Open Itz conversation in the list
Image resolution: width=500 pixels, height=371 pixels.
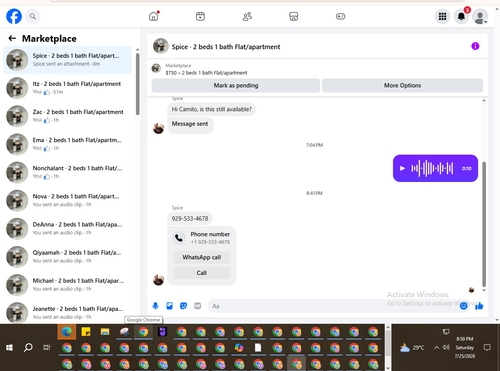[67, 88]
